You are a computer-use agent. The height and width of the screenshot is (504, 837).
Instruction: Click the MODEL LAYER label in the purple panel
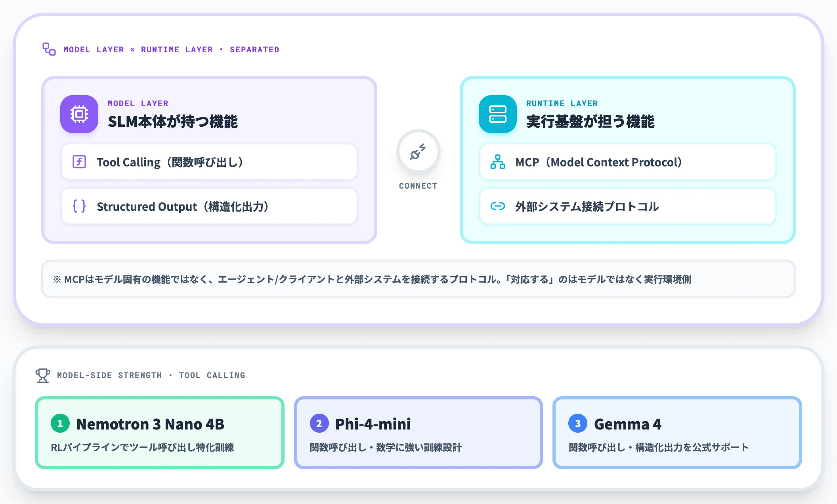pyautogui.click(x=138, y=103)
